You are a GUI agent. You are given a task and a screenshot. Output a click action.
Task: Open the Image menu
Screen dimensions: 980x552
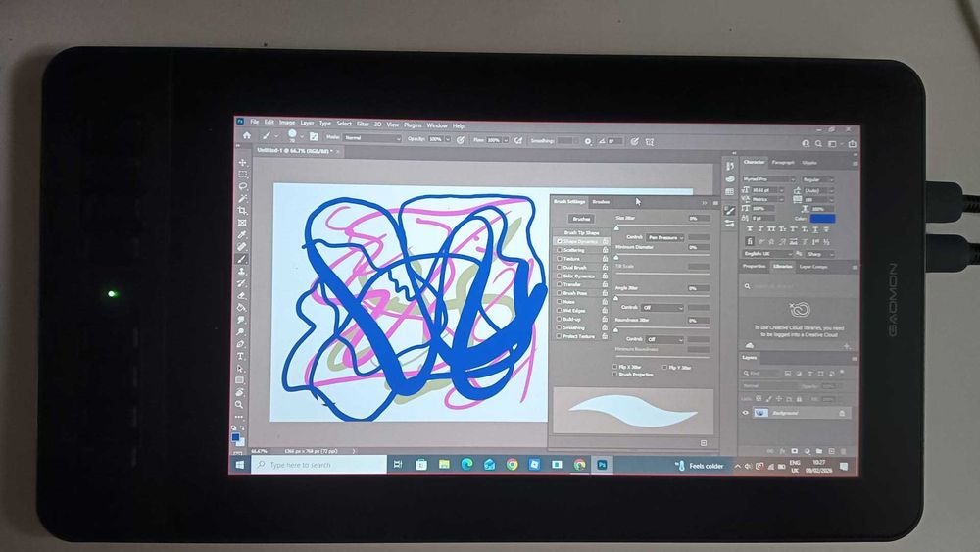click(287, 123)
